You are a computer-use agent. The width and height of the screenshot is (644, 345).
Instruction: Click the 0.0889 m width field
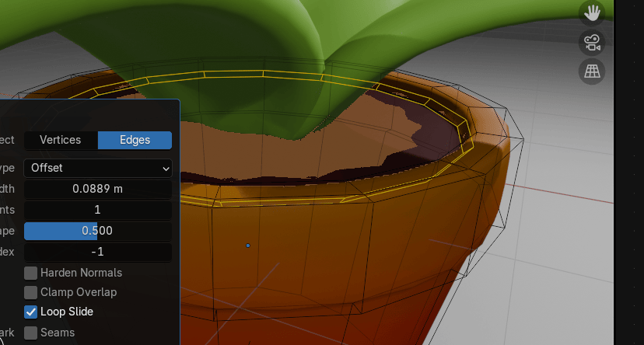pos(98,189)
